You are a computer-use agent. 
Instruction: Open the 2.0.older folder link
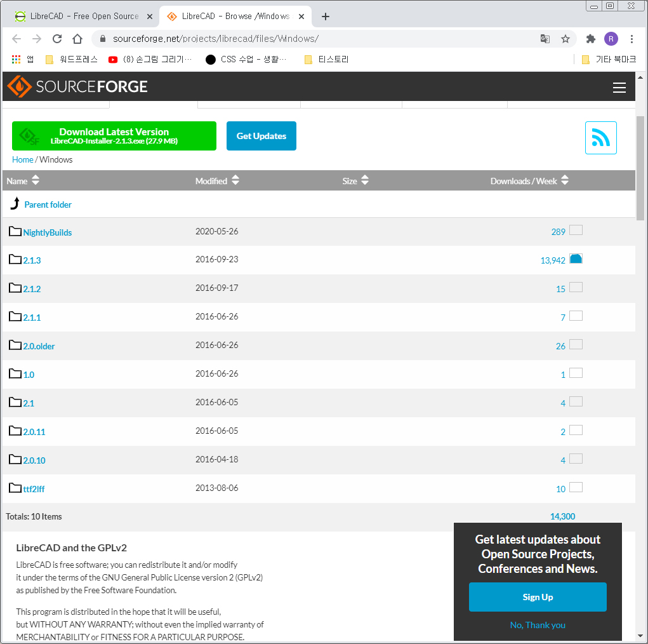tap(39, 346)
